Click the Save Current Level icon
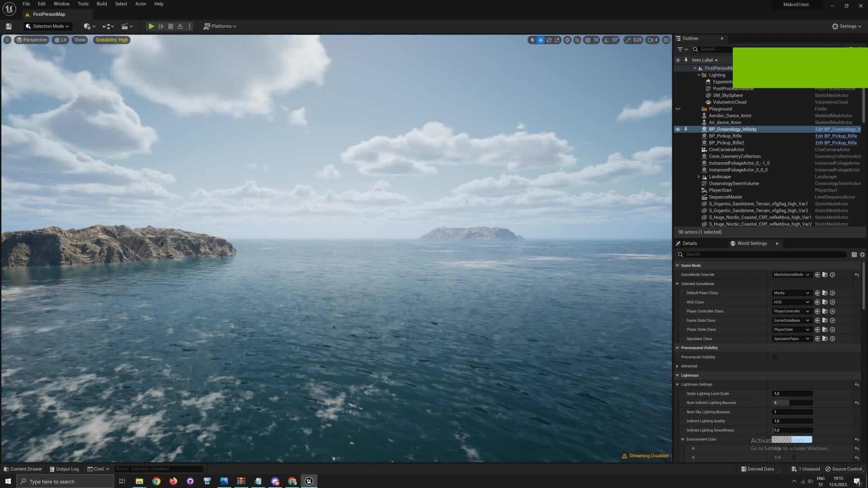Screen dimensions: 868x488 coord(8,26)
